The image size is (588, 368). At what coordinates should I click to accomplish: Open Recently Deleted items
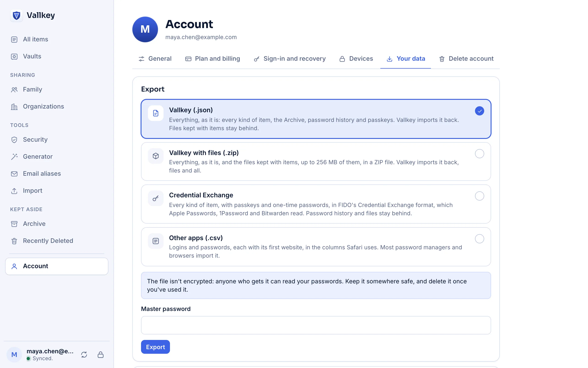[x=57, y=241]
